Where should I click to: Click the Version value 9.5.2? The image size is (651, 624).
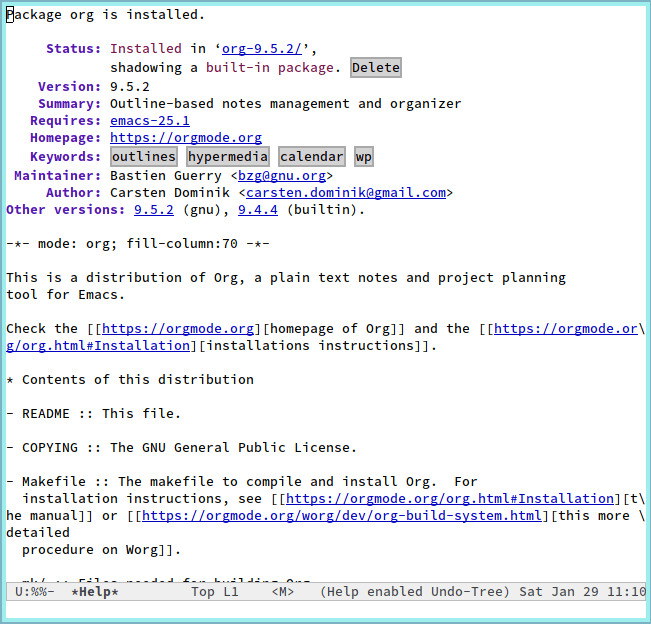(130, 86)
